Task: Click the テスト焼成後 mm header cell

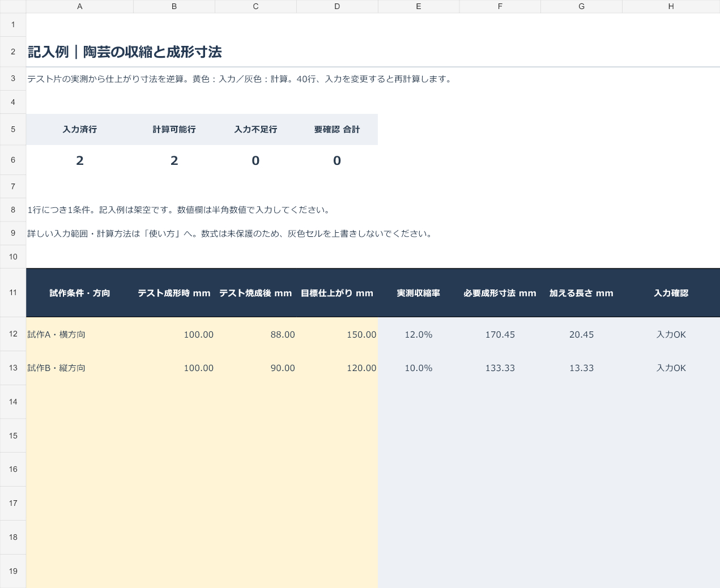Action: [x=255, y=293]
